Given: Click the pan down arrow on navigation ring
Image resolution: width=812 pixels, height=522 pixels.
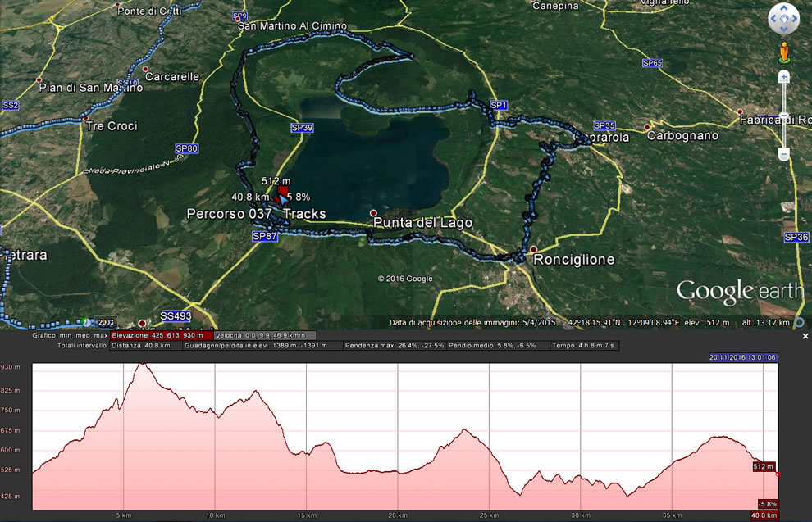Looking at the screenshot, I should [x=784, y=28].
